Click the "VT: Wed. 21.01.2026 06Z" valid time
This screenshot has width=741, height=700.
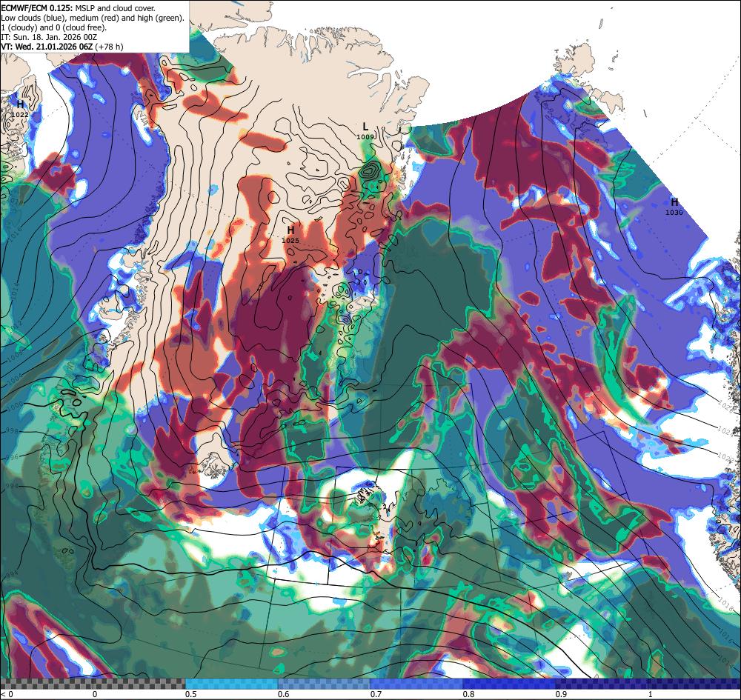click(x=47, y=46)
